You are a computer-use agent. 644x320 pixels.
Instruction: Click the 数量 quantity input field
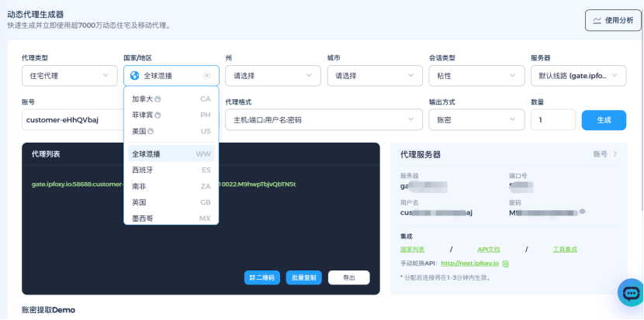(552, 120)
